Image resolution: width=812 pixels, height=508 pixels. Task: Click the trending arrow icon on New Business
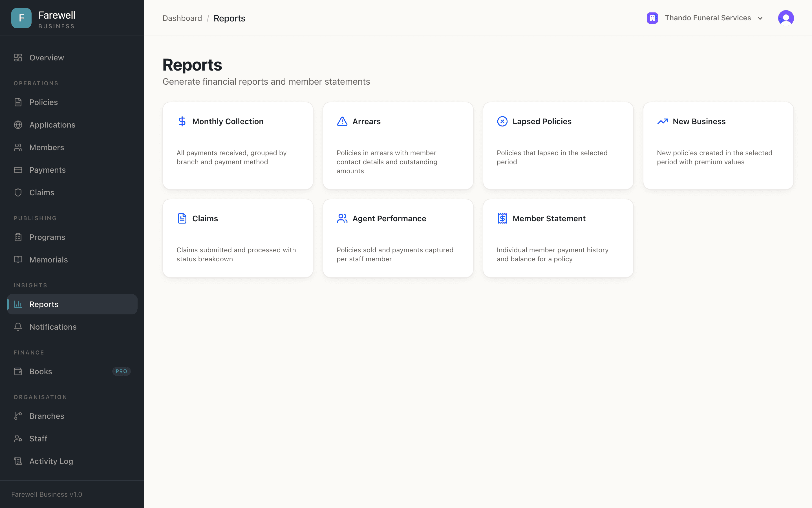(662, 121)
